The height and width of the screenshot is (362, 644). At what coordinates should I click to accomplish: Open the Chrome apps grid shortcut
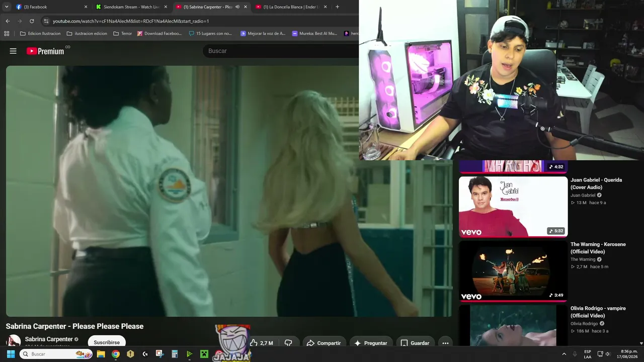click(x=7, y=34)
